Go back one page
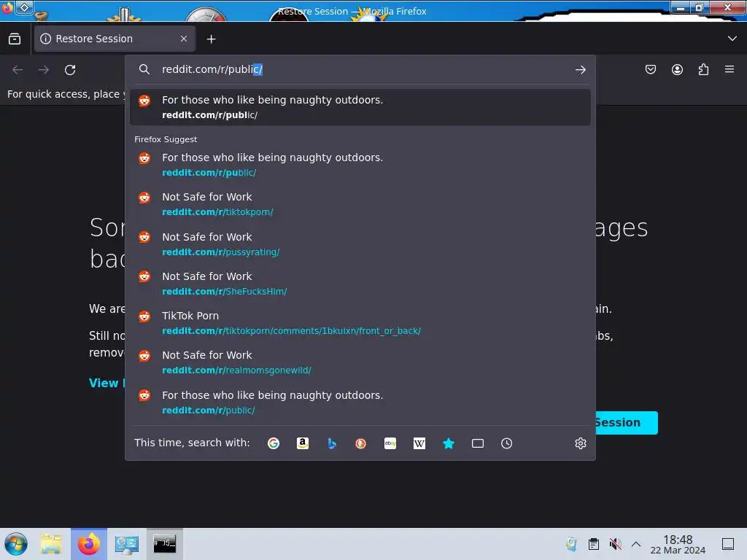 pos(18,70)
